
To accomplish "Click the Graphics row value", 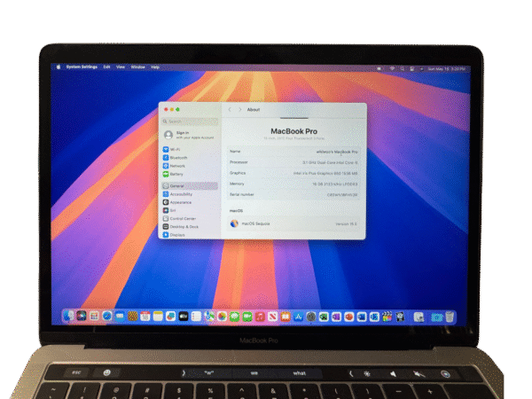I will click(x=325, y=174).
